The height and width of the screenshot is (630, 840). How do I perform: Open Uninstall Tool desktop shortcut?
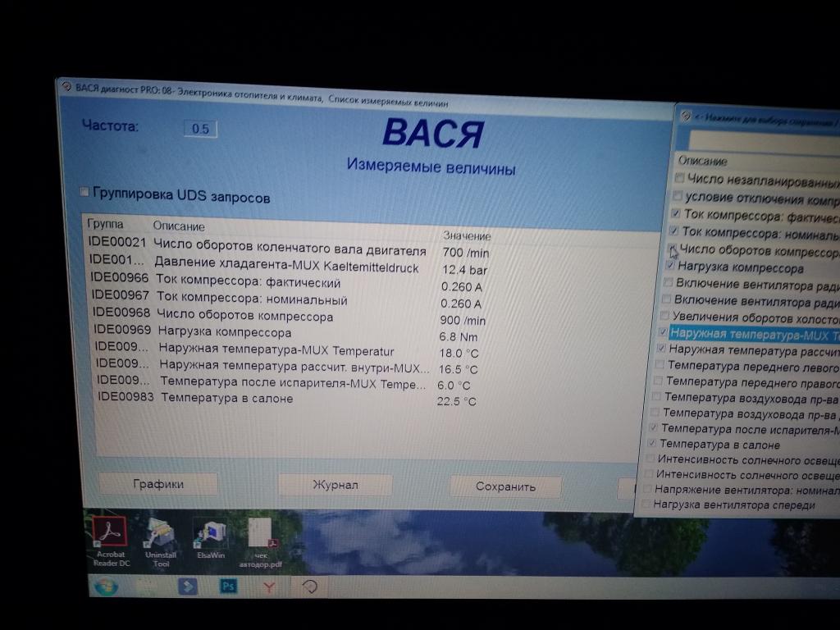tap(160, 542)
